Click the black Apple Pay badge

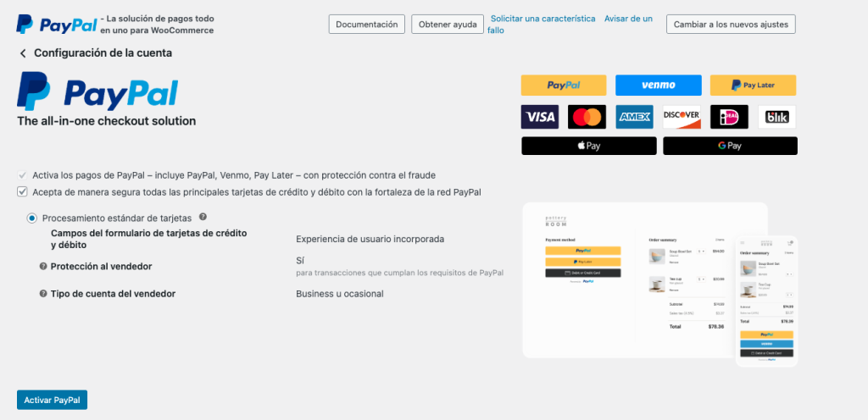pyautogui.click(x=588, y=146)
